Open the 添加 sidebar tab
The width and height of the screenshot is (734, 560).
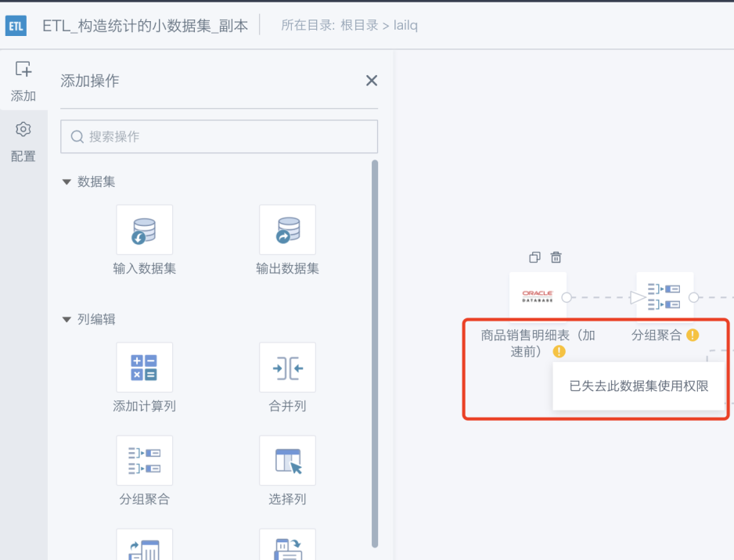click(x=23, y=81)
